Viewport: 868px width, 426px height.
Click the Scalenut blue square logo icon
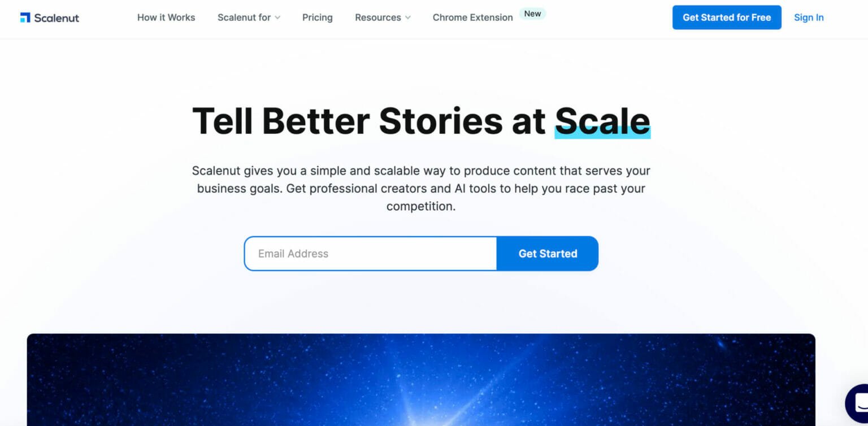point(25,18)
